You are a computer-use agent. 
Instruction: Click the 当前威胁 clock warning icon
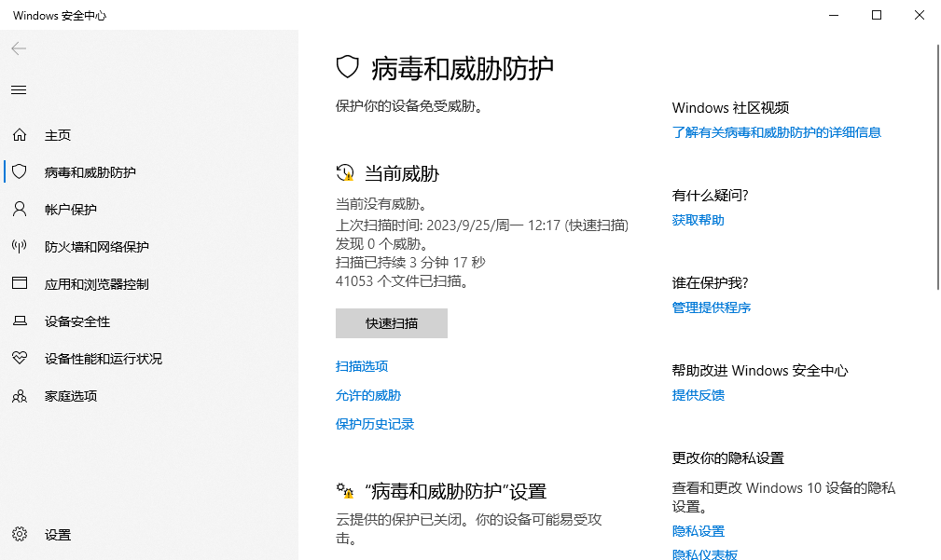345,173
